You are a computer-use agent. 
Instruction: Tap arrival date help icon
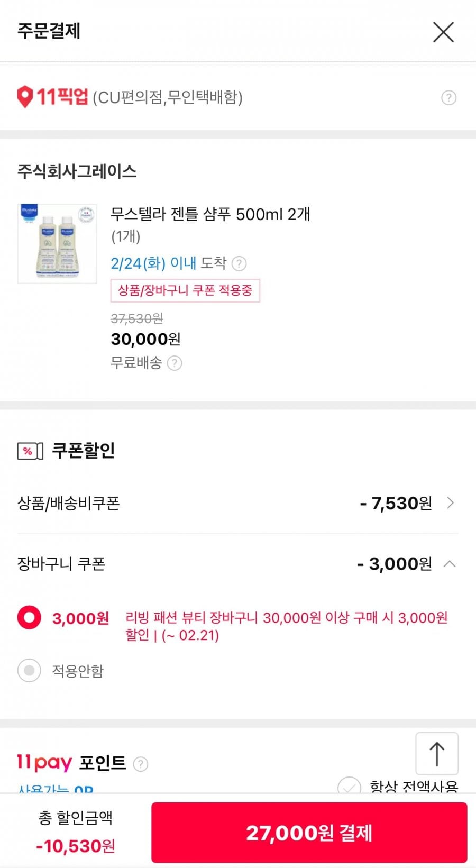coord(239,263)
